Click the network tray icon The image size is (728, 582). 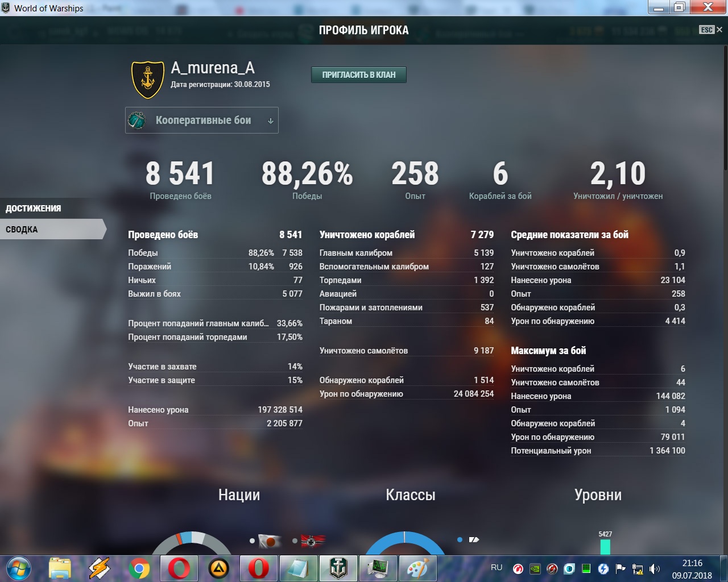(x=638, y=568)
